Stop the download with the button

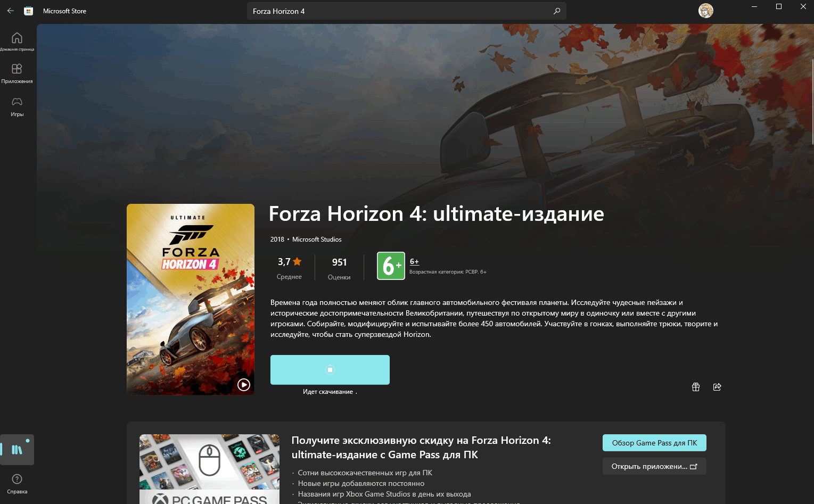point(330,369)
